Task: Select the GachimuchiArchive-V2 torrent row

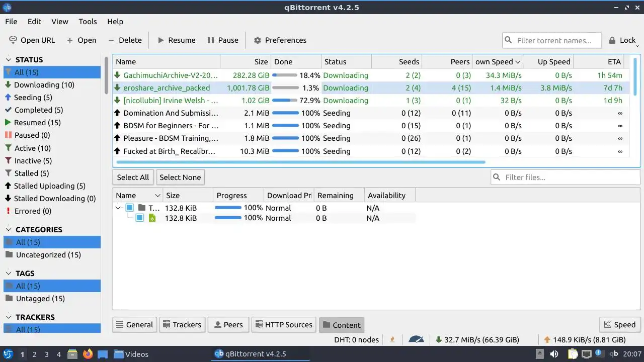Action: [371, 75]
